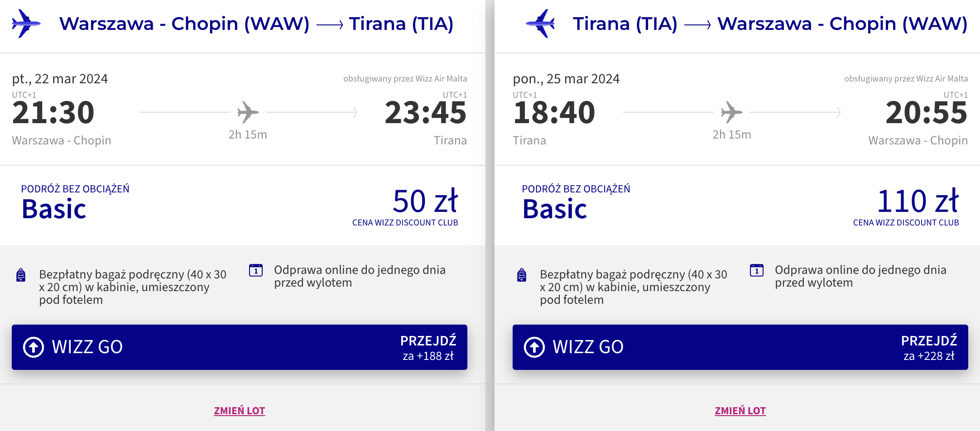Click the grey plane icon on 21:30 flight line
Viewport: 980px width, 431px height.
click(248, 112)
